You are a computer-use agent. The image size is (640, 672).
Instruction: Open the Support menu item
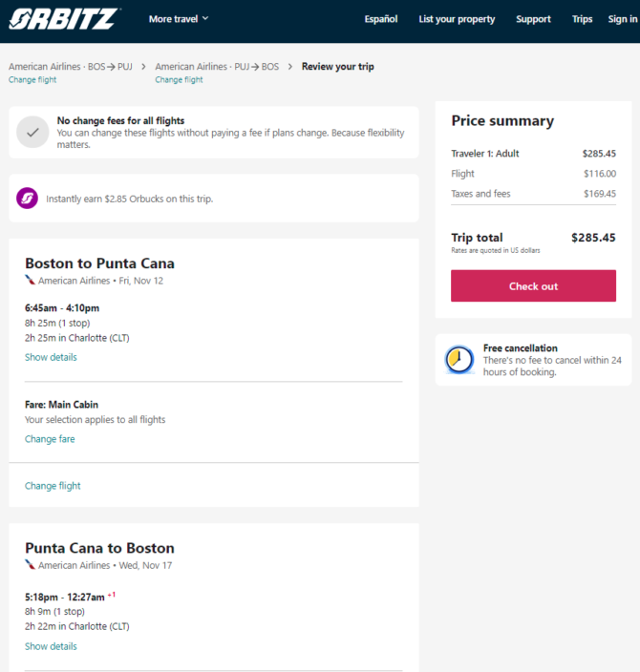click(533, 19)
